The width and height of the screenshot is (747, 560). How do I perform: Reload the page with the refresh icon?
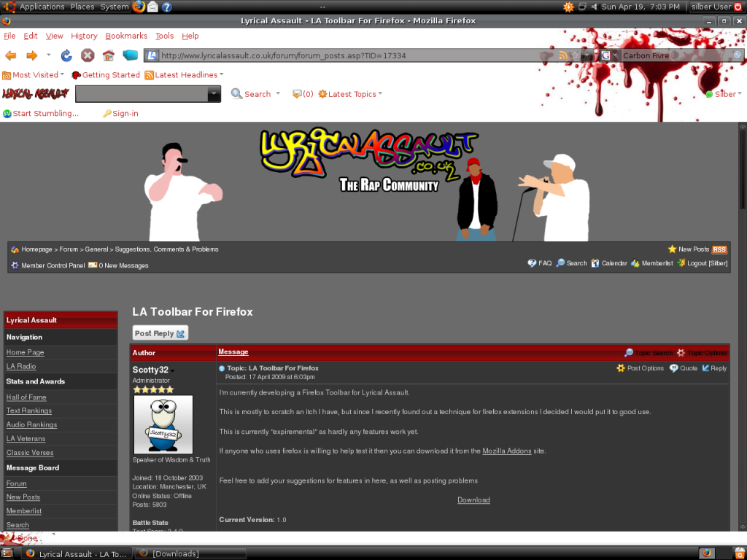66,55
